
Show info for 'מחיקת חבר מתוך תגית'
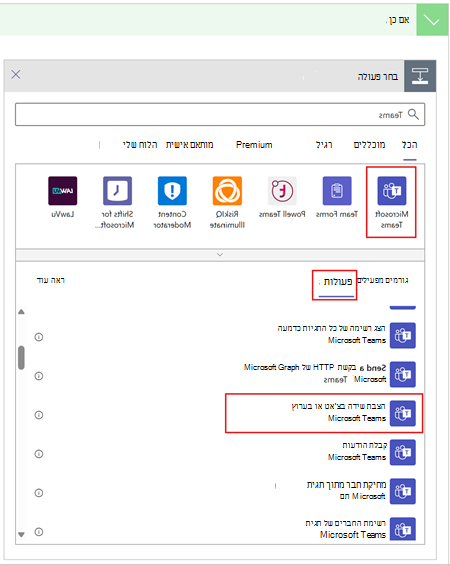coord(39,493)
